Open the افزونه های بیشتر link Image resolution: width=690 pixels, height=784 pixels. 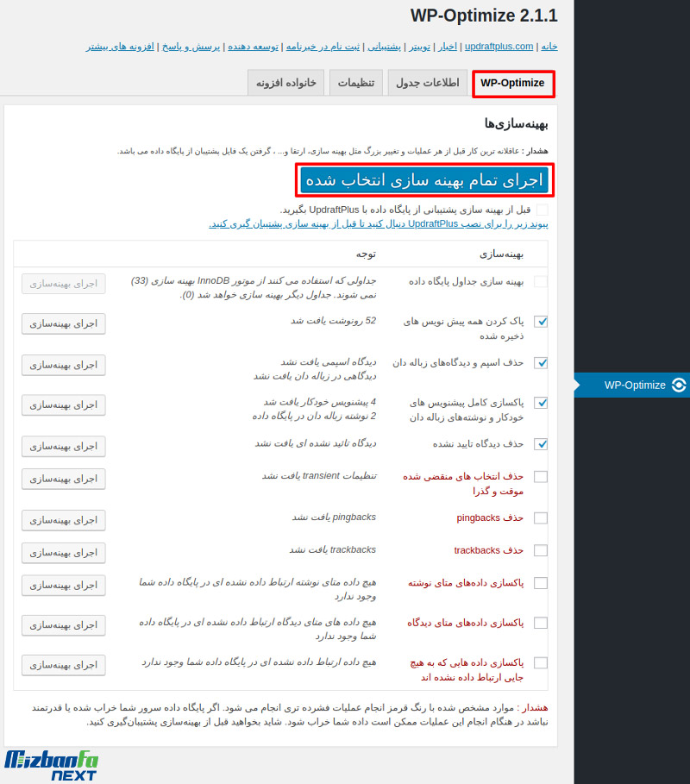tap(120, 47)
